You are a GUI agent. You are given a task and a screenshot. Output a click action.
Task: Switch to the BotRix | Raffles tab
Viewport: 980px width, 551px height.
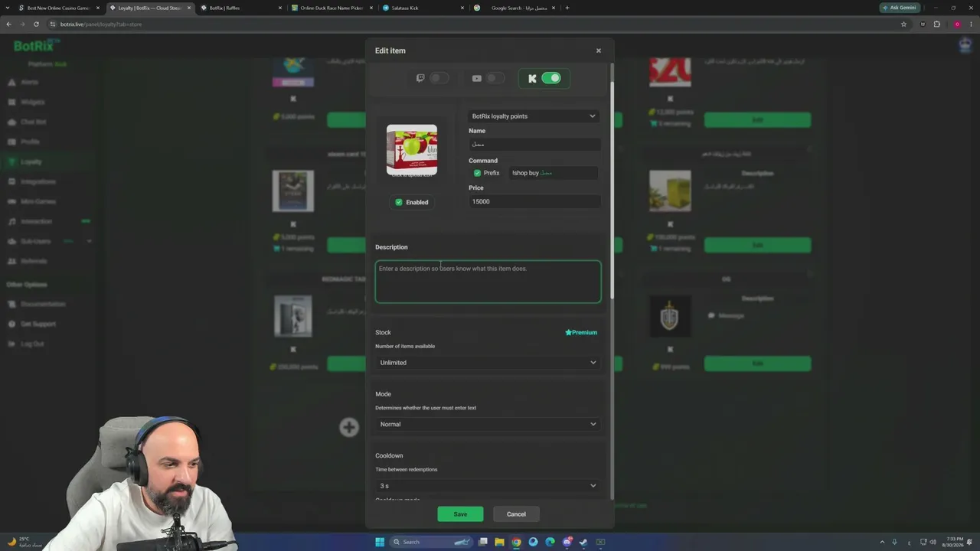tap(240, 8)
